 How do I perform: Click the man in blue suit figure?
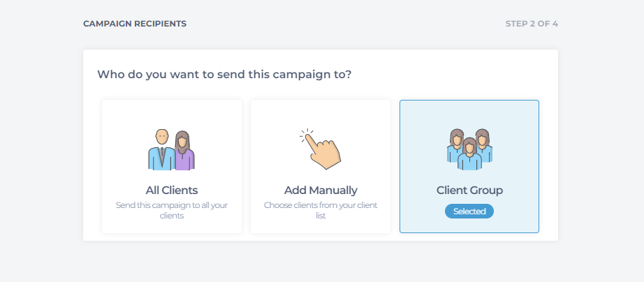[161, 150]
